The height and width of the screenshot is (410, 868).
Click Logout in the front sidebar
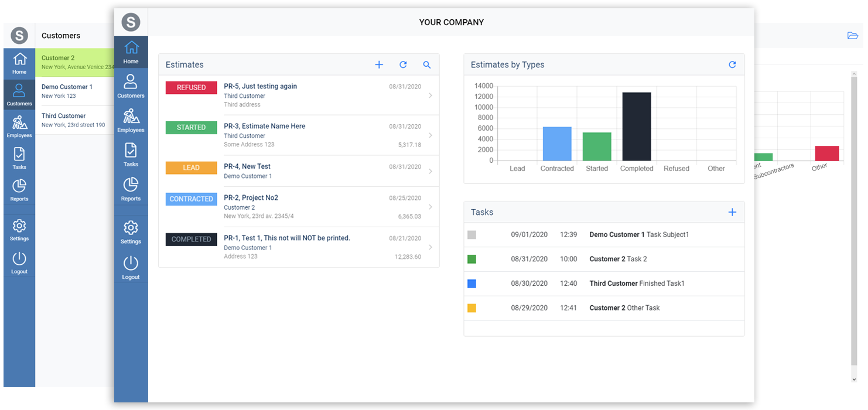click(131, 268)
